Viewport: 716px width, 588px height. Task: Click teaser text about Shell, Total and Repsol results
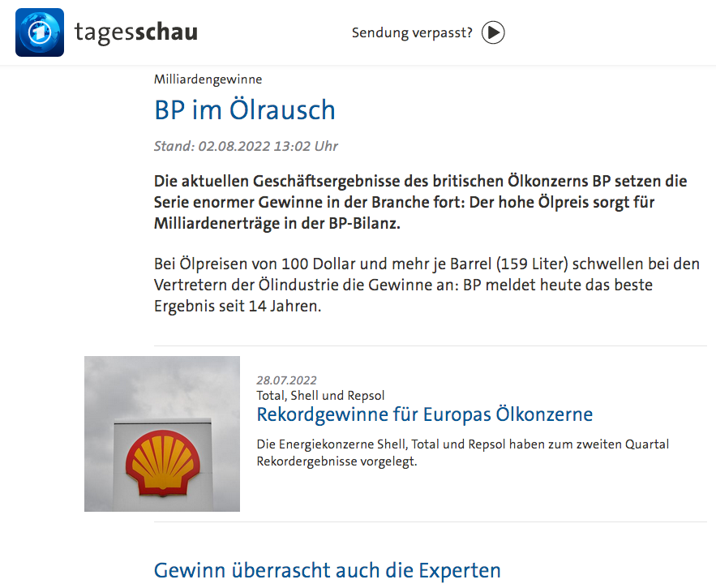462,453
